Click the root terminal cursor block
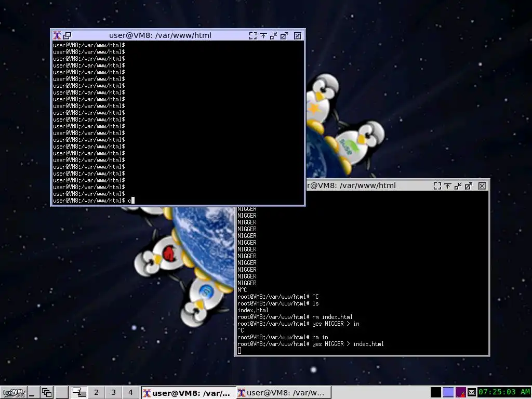 (240, 351)
